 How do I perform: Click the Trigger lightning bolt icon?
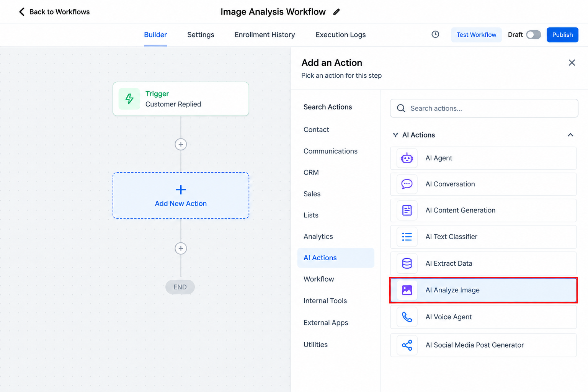pos(129,99)
